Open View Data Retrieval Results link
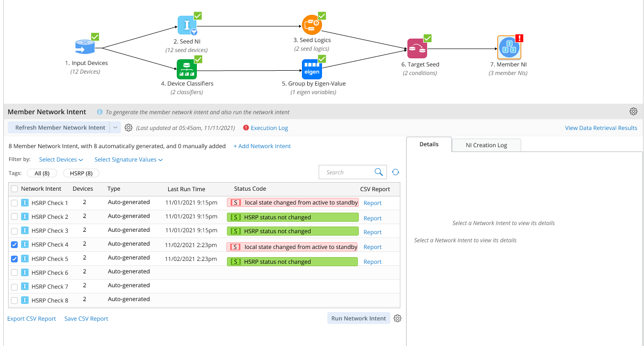Image resolution: width=644 pixels, height=346 pixels. [x=601, y=128]
